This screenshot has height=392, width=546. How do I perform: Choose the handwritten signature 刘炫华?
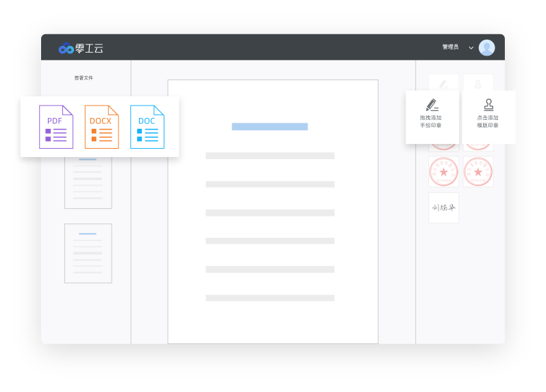pyautogui.click(x=443, y=207)
